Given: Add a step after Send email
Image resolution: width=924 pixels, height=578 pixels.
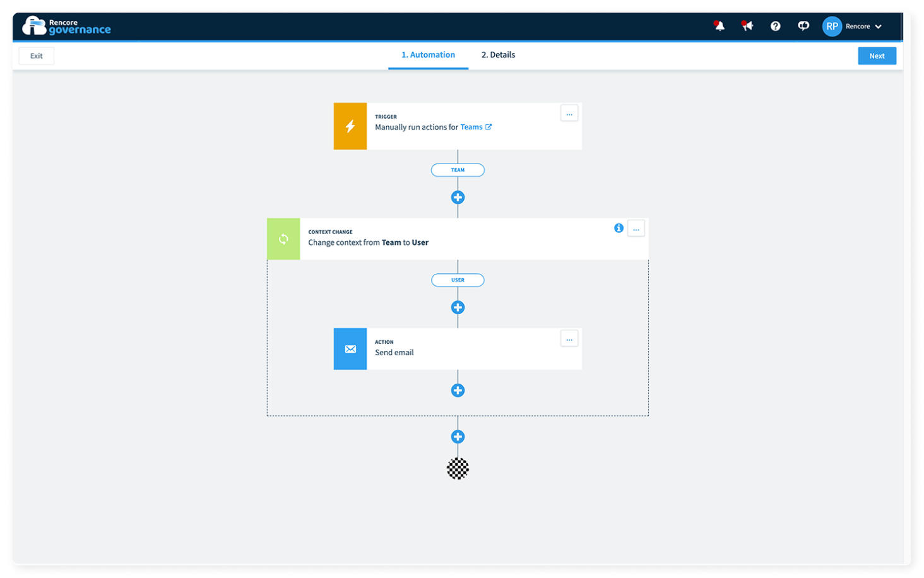Looking at the screenshot, I should coord(458,390).
